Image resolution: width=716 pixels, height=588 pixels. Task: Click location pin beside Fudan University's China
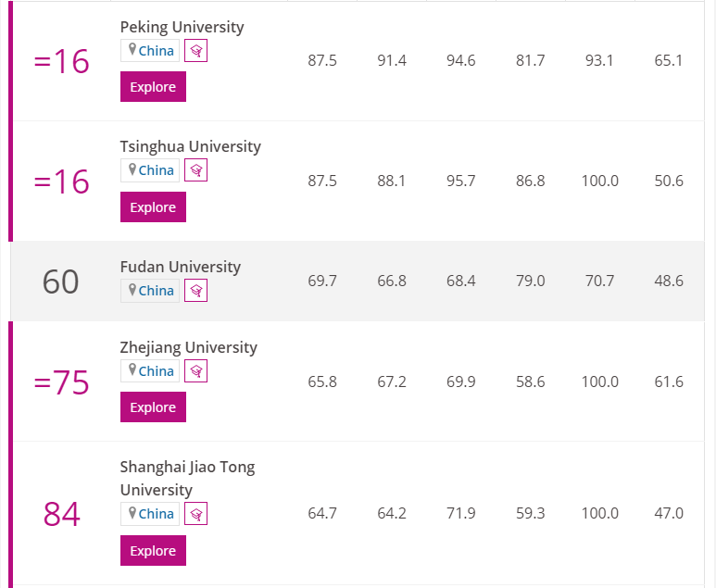(132, 290)
